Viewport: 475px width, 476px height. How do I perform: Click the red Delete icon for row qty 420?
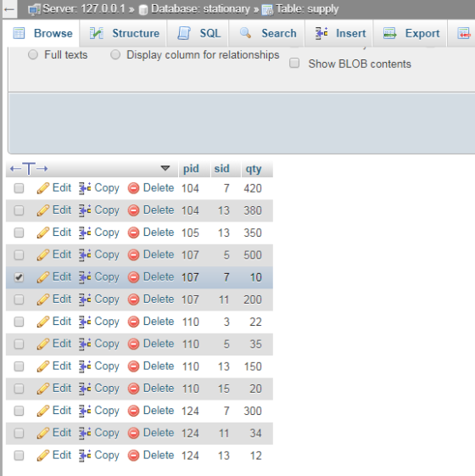point(133,188)
